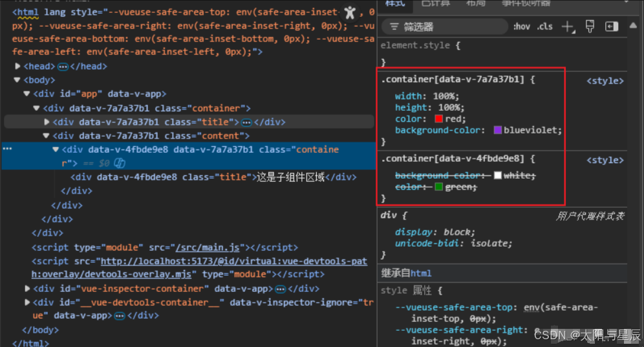Click the filter funnel icon
Image resolution: width=644 pixels, height=347 pixels.
coord(394,27)
